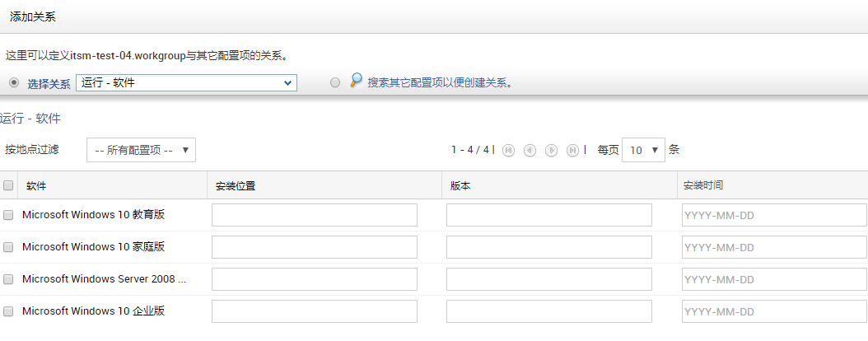Check Microsoft Windows 10 家庭版 row

(8, 247)
